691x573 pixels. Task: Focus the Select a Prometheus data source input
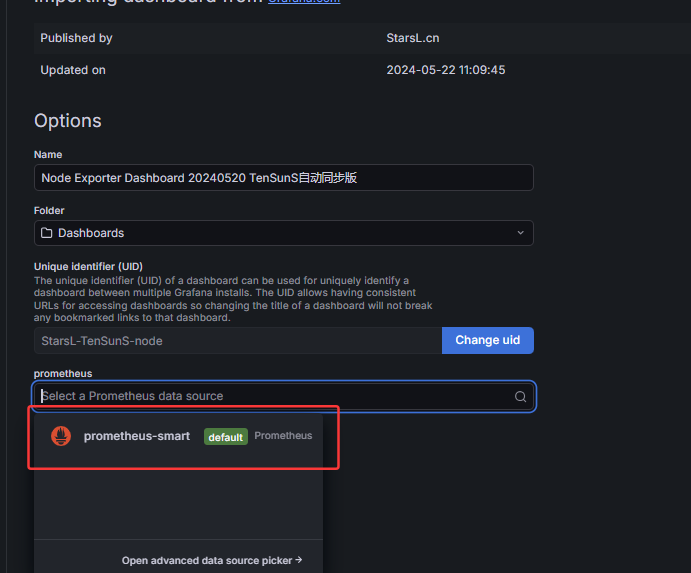pos(284,396)
